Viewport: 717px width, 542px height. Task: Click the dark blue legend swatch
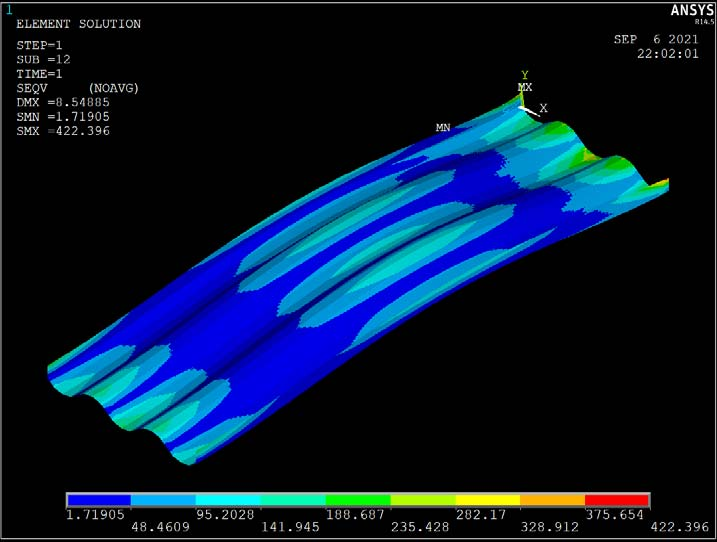pos(99,499)
